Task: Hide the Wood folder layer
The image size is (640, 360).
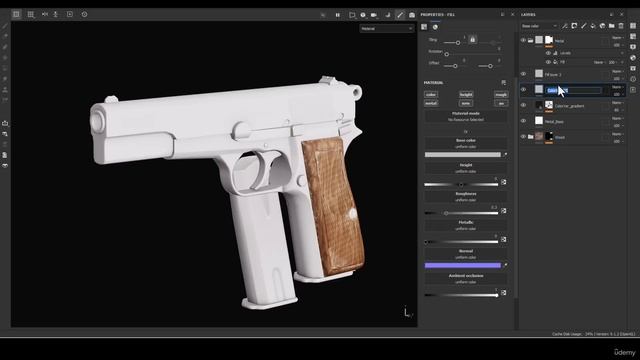Action: pyautogui.click(x=523, y=136)
